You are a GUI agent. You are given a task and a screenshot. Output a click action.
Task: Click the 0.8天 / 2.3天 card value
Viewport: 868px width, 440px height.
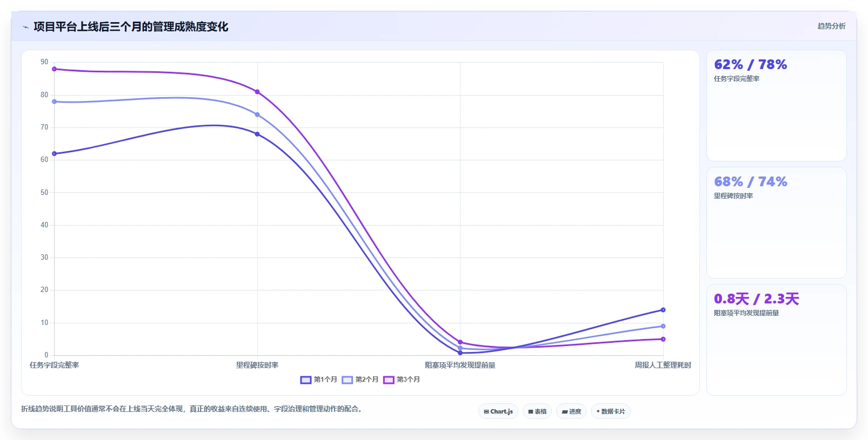click(756, 299)
